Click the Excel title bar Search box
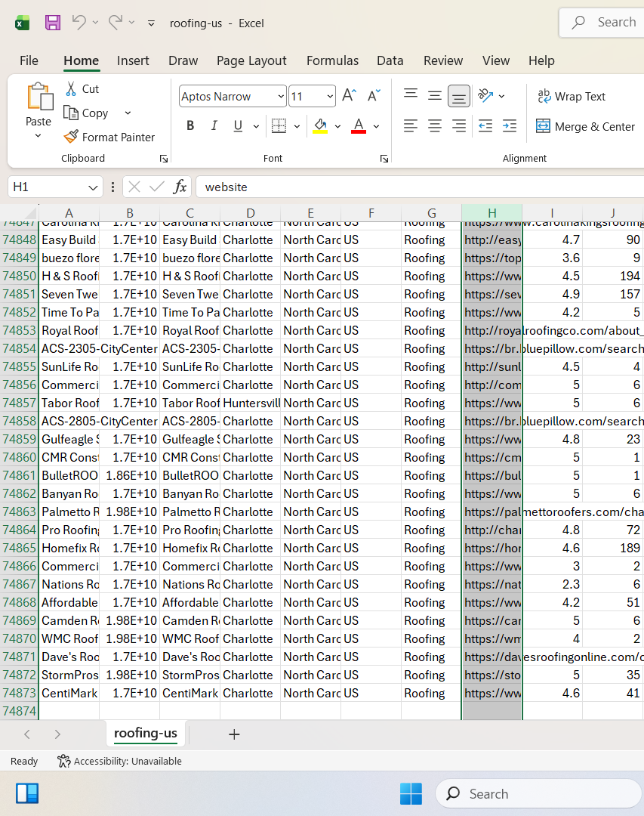Image resolution: width=644 pixels, height=816 pixels. 602,23
